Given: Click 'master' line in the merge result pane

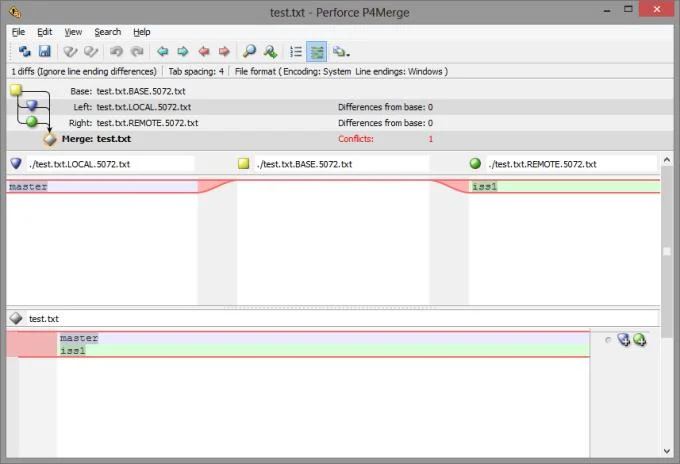Looking at the screenshot, I should coord(323,338).
